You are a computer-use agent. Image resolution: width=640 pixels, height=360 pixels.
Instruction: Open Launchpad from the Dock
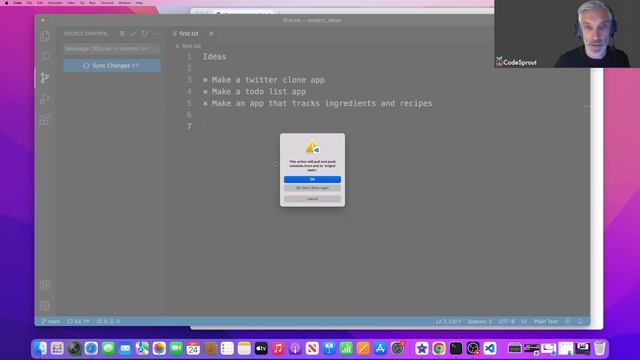pos(57,348)
